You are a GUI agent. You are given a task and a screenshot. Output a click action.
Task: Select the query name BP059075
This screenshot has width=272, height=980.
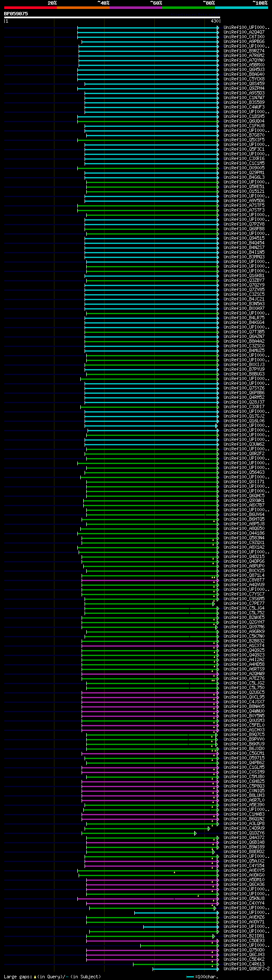pyautogui.click(x=16, y=14)
